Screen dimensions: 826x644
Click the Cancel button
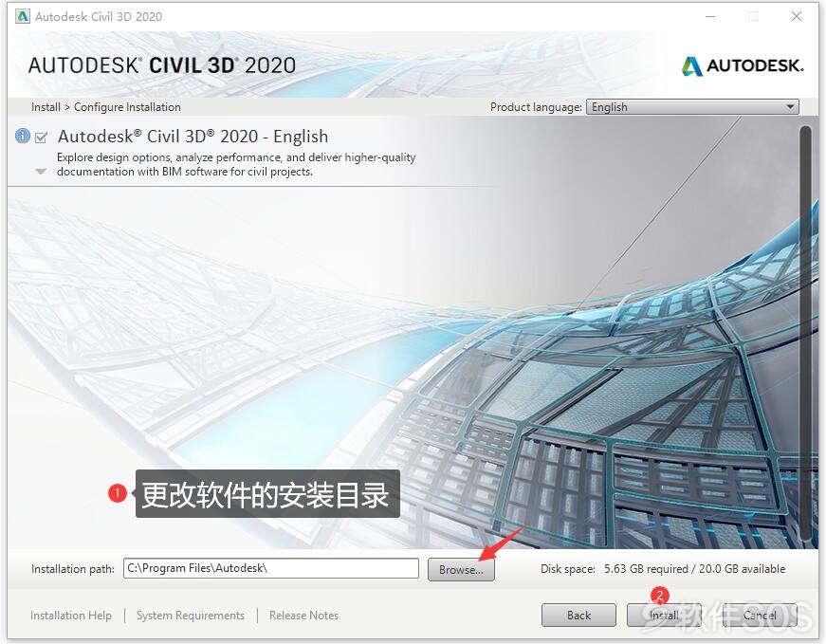pyautogui.click(x=760, y=615)
